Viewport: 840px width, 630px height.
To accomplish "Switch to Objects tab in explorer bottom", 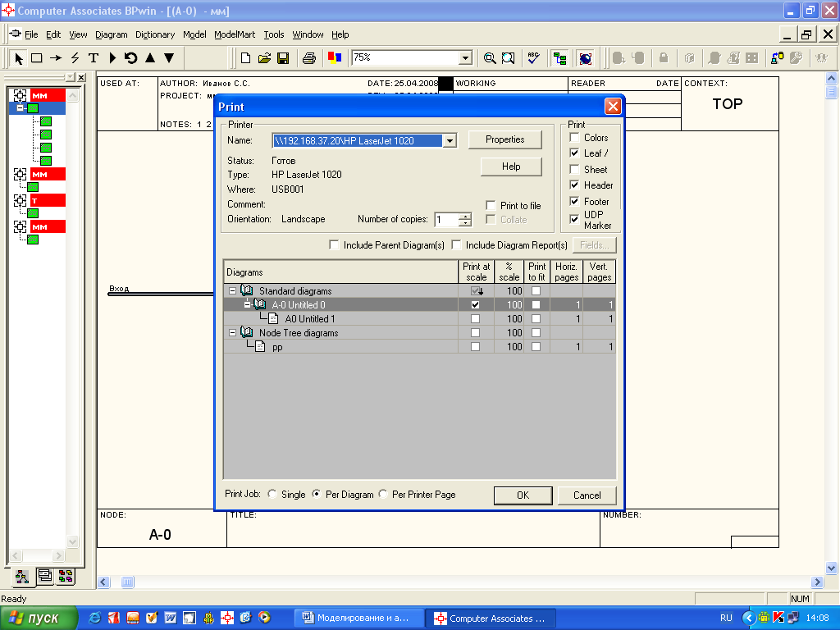I will click(x=66, y=576).
